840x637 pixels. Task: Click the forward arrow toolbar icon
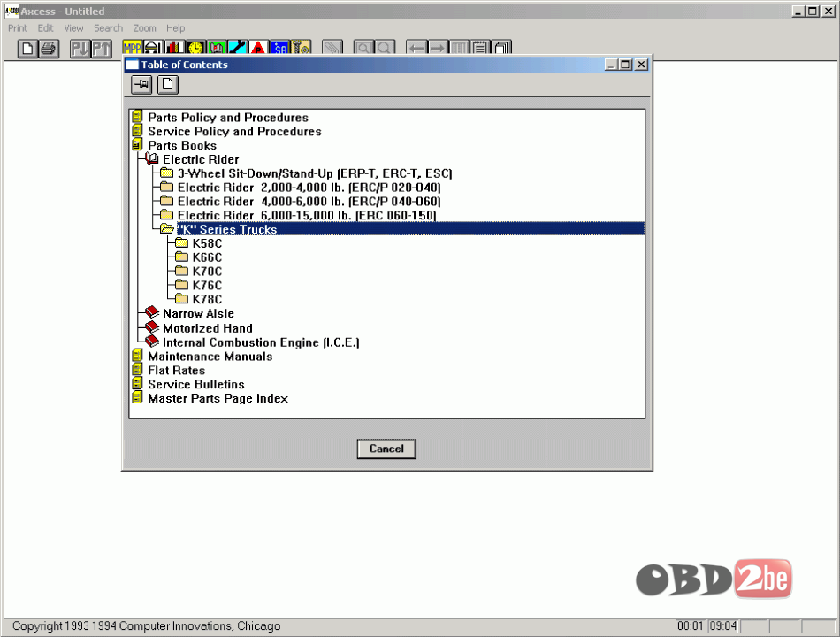438,47
